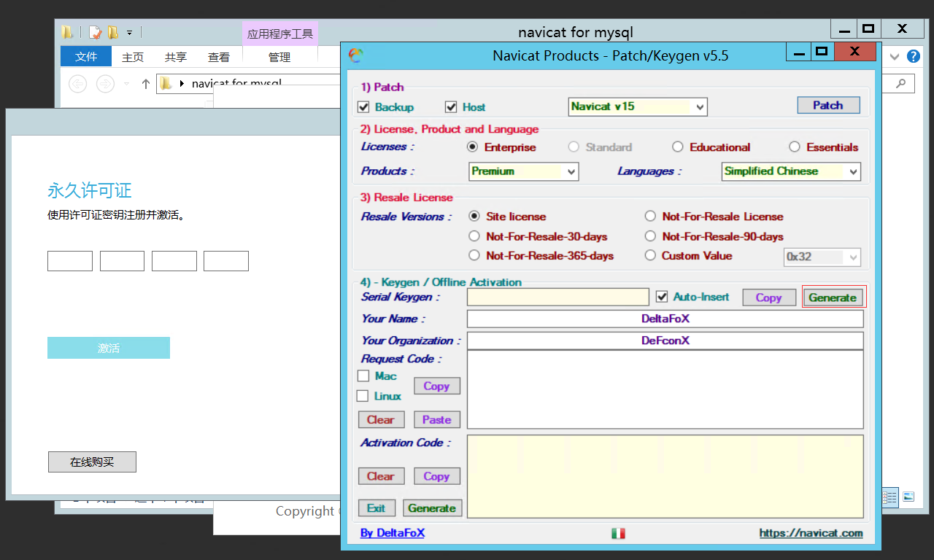Click the Activation Code text area

point(665,476)
